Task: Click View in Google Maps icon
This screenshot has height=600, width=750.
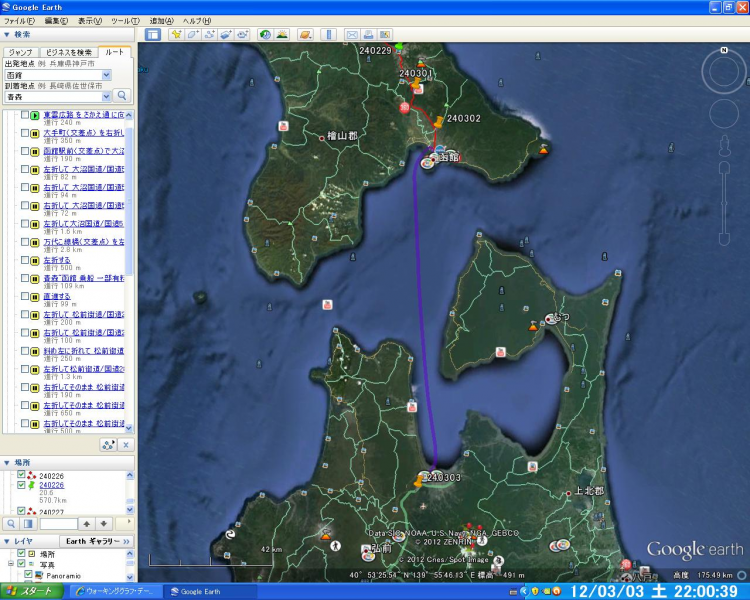Action: coord(385,34)
